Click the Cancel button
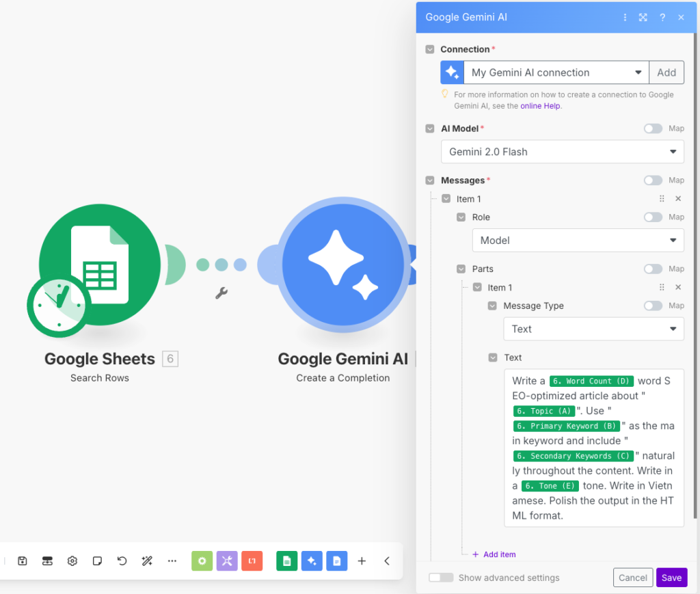 pos(632,578)
